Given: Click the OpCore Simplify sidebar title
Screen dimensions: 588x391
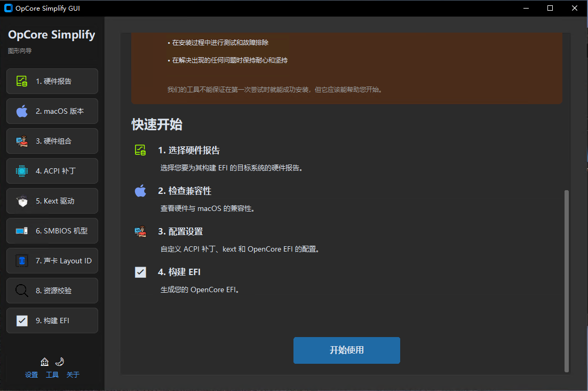Looking at the screenshot, I should pos(52,35).
